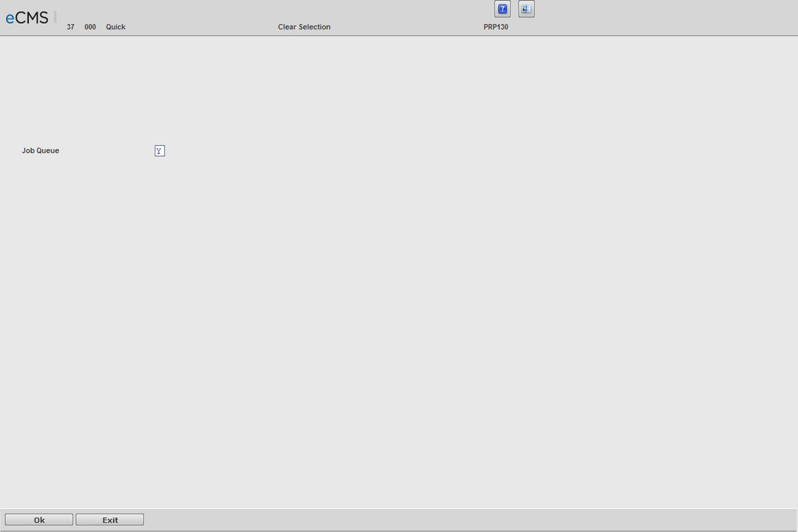
Task: Click the eCMS logo
Action: click(27, 18)
